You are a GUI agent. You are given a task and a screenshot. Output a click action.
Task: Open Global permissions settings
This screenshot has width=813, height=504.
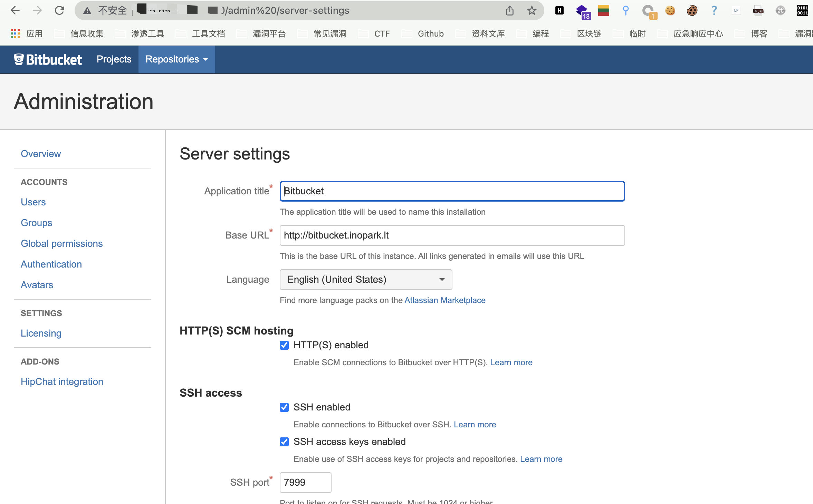pyautogui.click(x=62, y=244)
